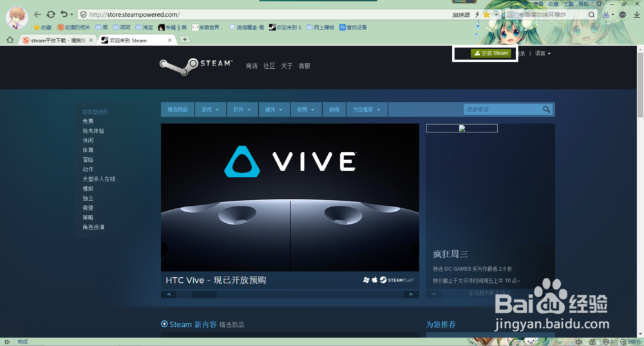Viewport: 644px width, 346px height.
Task: Open the browser 帮助 menu
Action: click(583, 4)
